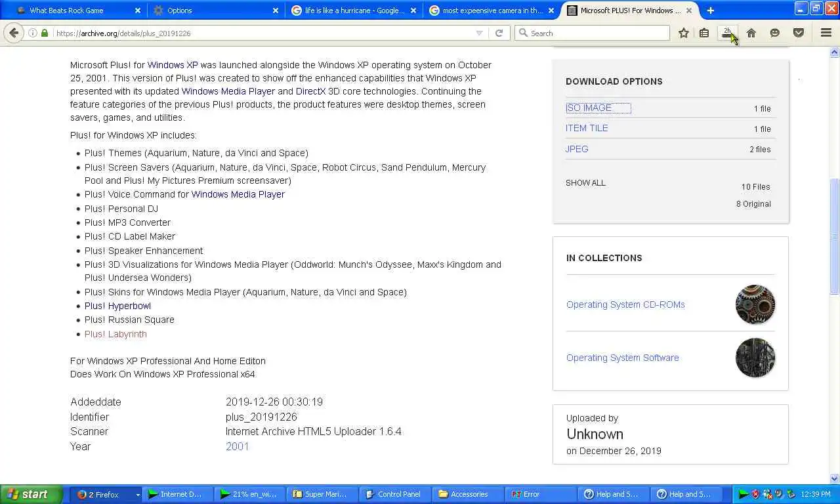The width and height of the screenshot is (840, 504).
Task: Download the ISO IMAGE file
Action: coord(589,108)
